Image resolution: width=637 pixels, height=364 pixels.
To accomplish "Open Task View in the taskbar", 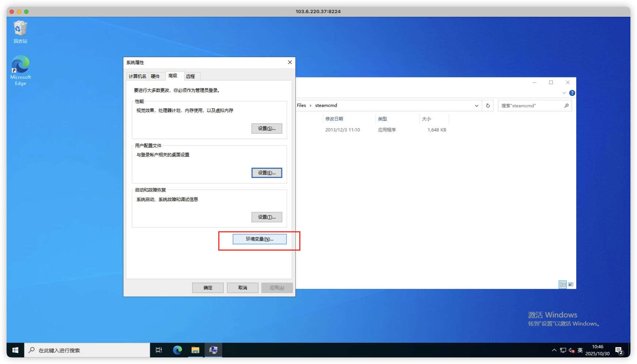I will pos(159,350).
